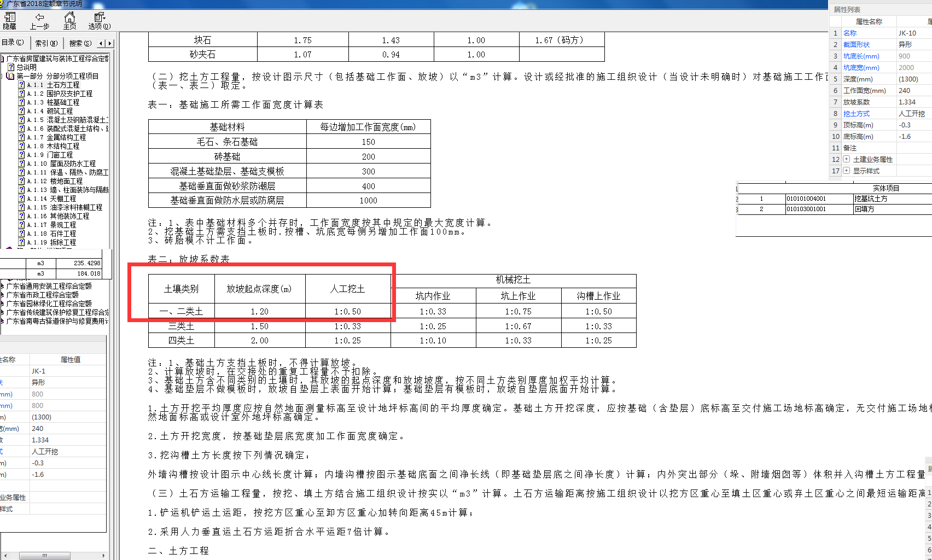Select the 人工开挖 value in right panel
This screenshot has width=932, height=560.
[914, 114]
